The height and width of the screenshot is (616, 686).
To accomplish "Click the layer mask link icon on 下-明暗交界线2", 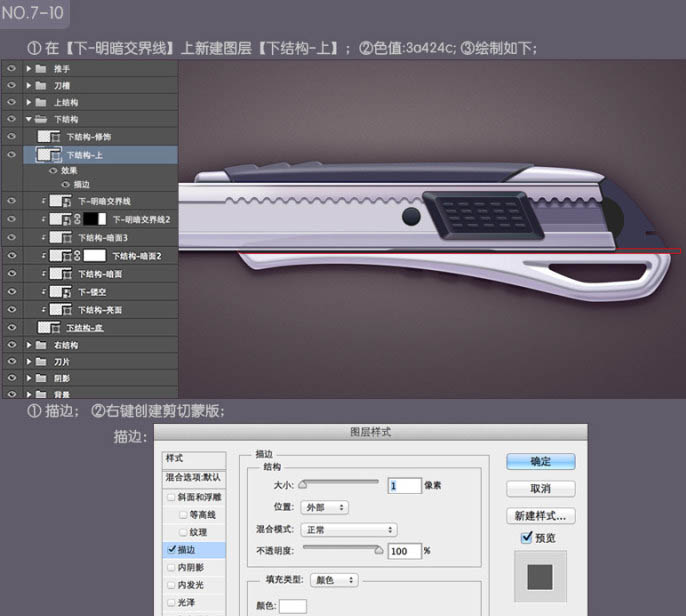I will tap(77, 219).
